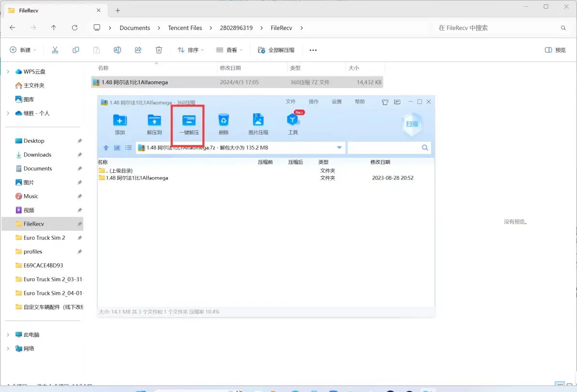
Task: Select the ..(上级目录) row in 360压缩
Action: (x=266, y=171)
